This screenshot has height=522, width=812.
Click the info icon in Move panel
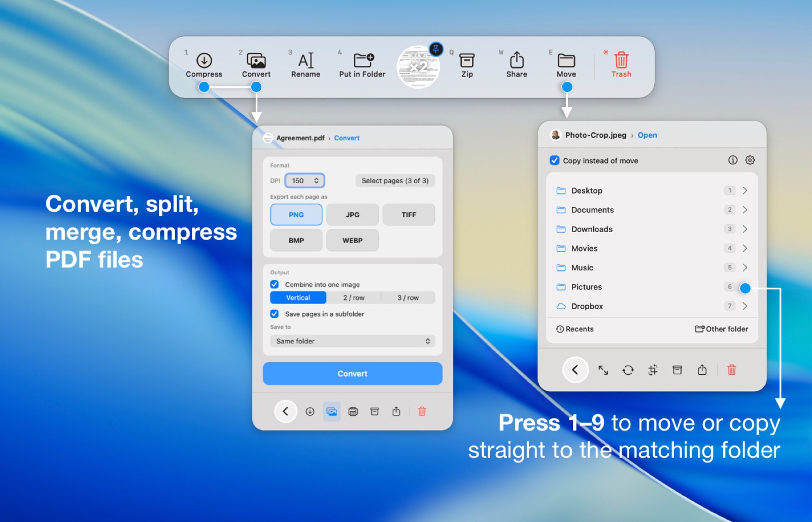click(733, 160)
